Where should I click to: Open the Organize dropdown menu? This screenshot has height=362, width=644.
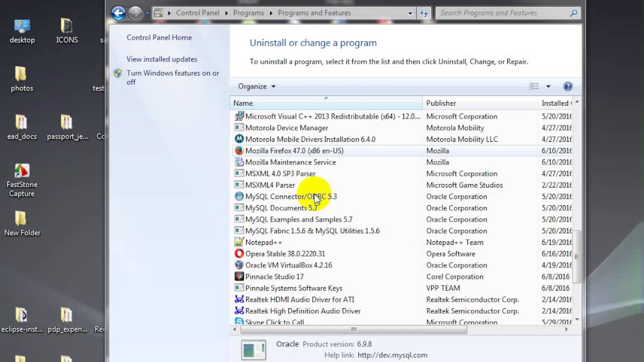coord(257,86)
